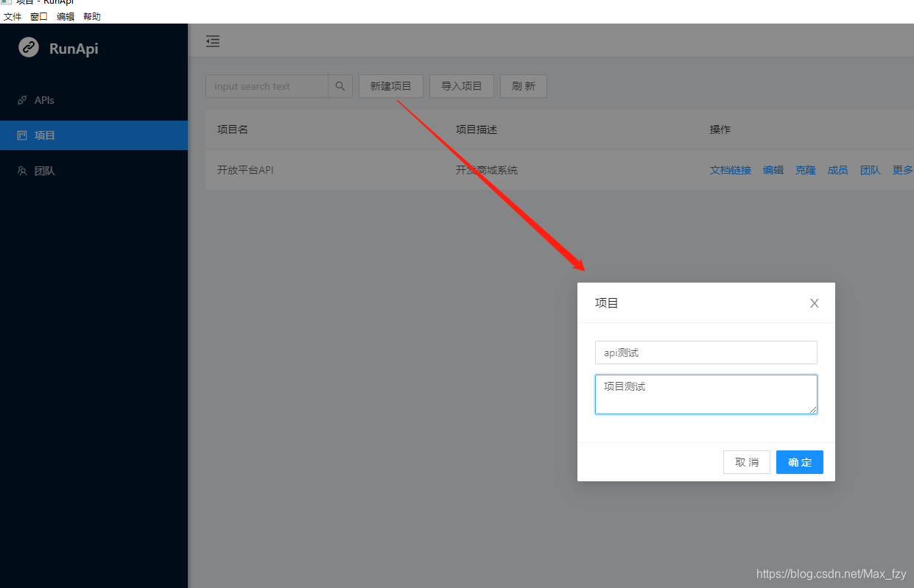Click the search magnifier icon

click(340, 85)
